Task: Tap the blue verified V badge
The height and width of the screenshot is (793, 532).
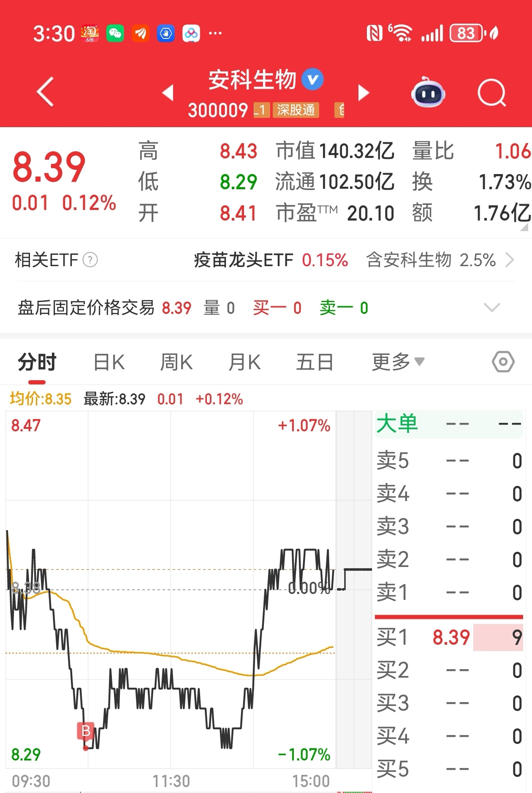Action: [x=312, y=79]
